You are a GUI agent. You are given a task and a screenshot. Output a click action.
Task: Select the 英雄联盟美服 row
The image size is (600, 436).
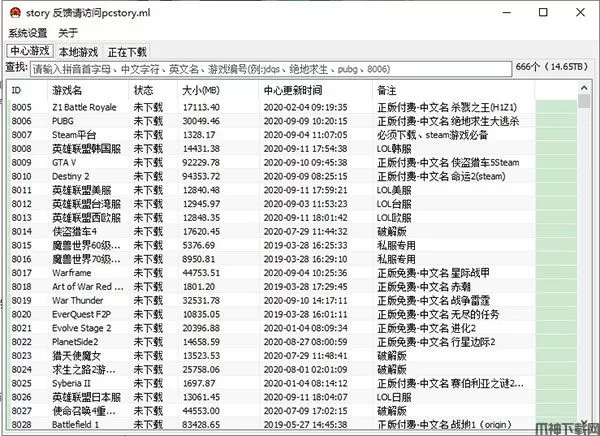292,190
